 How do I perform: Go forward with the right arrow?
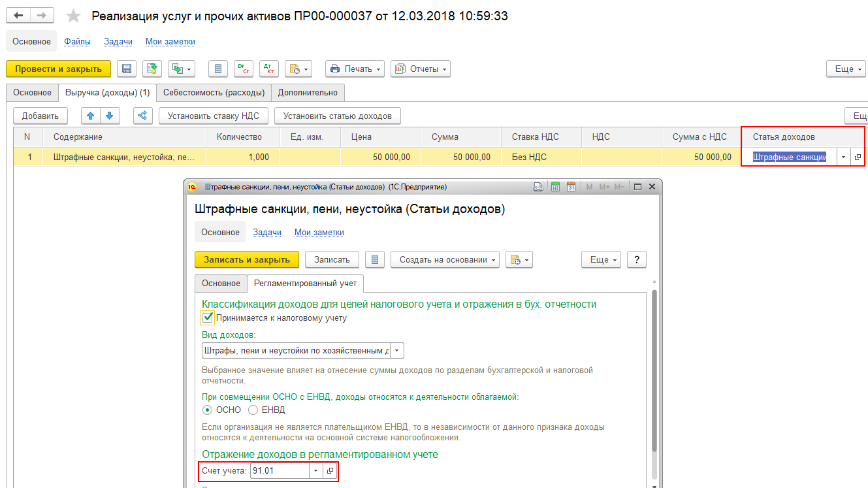point(42,15)
